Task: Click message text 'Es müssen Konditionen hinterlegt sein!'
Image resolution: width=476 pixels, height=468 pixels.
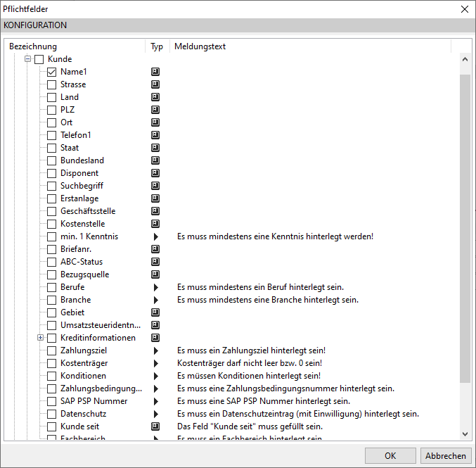Action: click(249, 376)
